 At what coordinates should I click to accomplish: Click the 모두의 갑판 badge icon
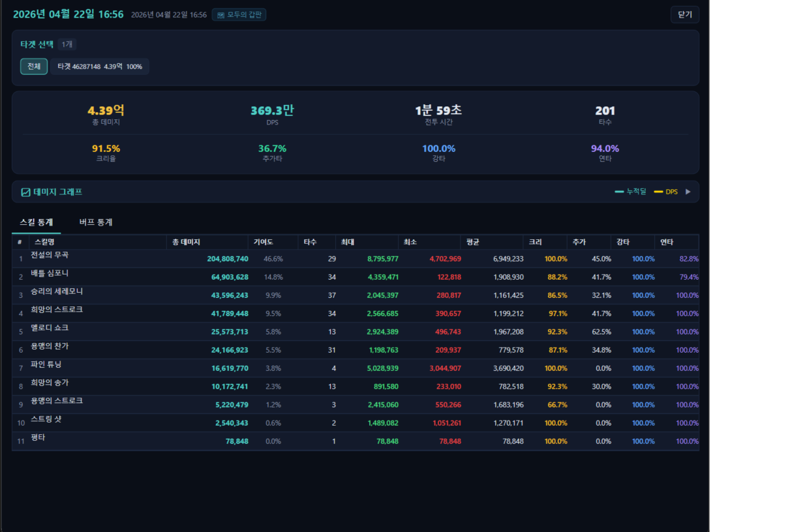(221, 15)
